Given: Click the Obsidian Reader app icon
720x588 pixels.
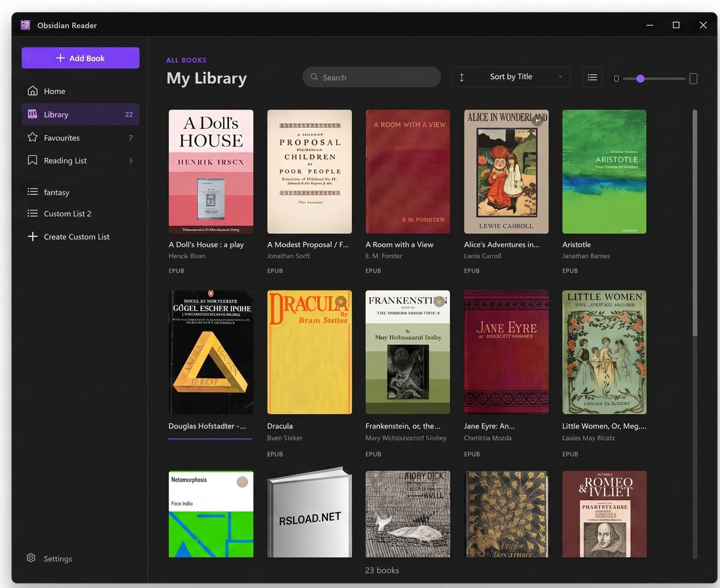Looking at the screenshot, I should [x=25, y=25].
